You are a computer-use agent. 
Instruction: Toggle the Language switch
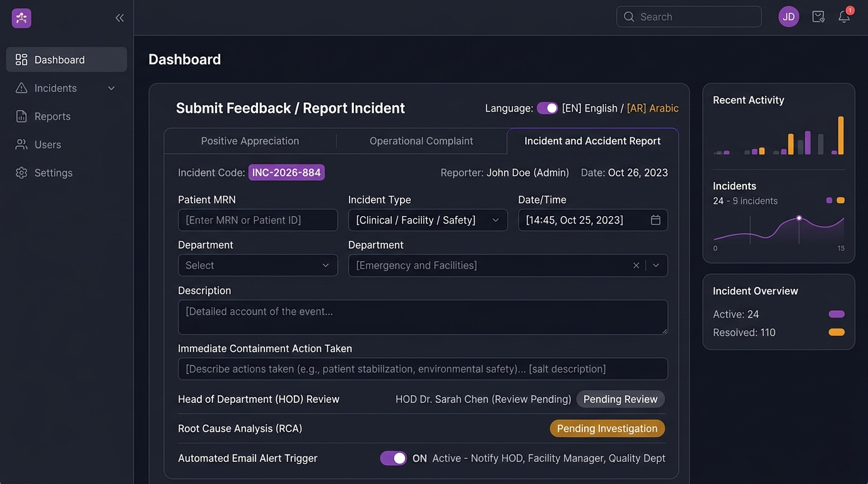click(x=548, y=108)
